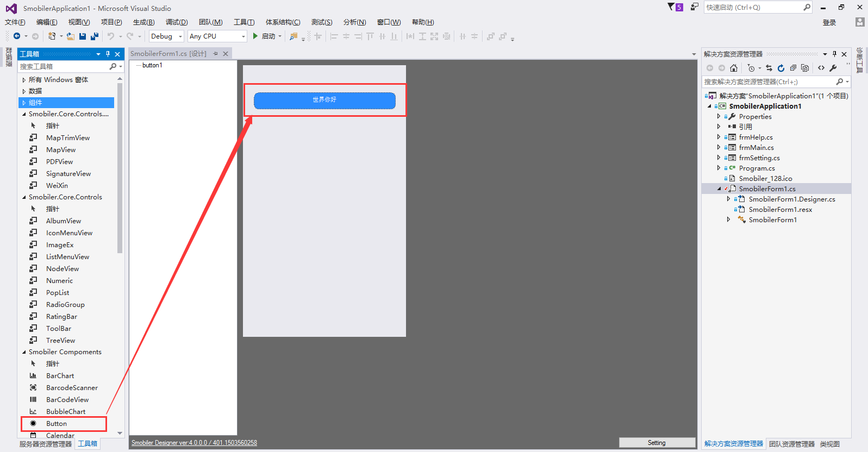Expand the frmMain.cs node

(719, 147)
